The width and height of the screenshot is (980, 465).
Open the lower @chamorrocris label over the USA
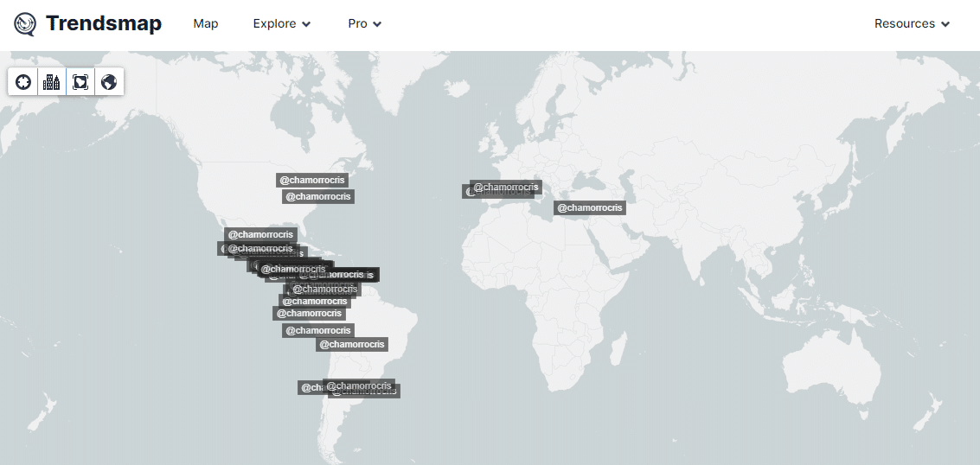[318, 196]
